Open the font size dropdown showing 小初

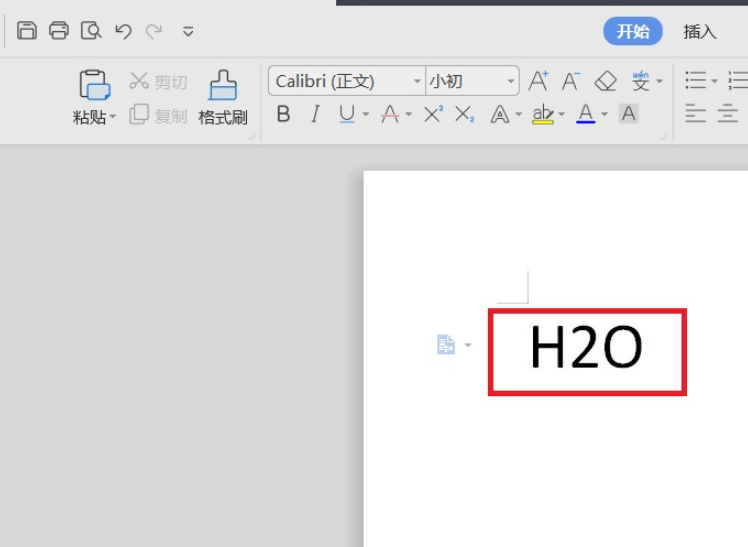(511, 82)
